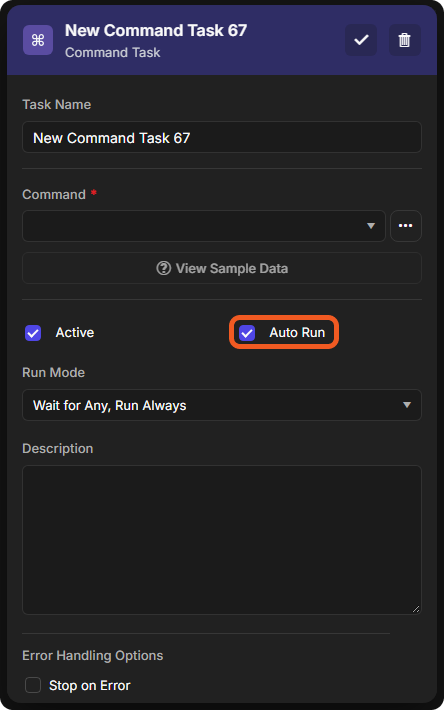The image size is (444, 710).
Task: Select the 'Wait for Any, Run Always' combo box
Action: pos(222,405)
